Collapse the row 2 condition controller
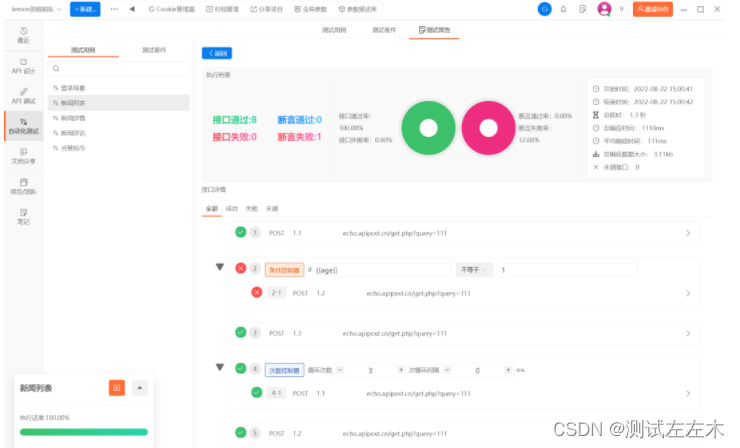The width and height of the screenshot is (740, 448). [220, 267]
